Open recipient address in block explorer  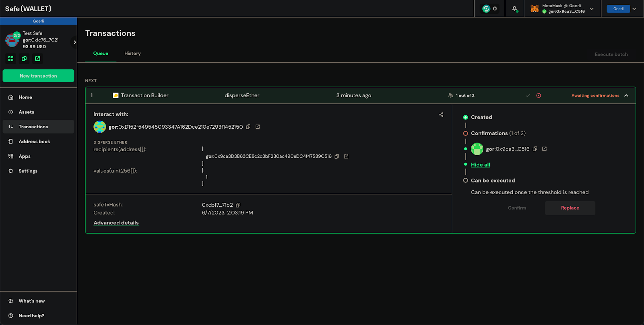(346, 156)
